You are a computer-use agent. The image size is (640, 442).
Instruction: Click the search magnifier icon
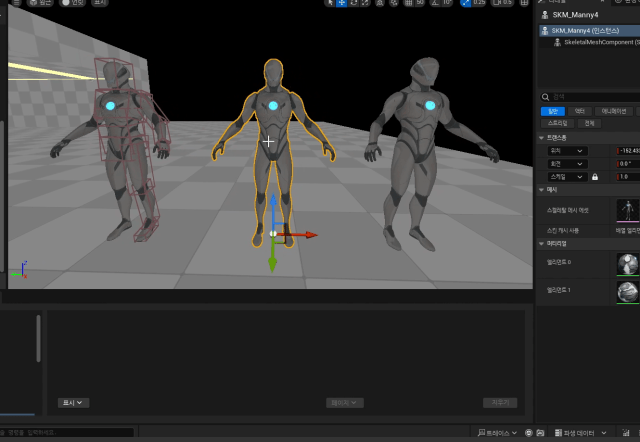(x=545, y=97)
